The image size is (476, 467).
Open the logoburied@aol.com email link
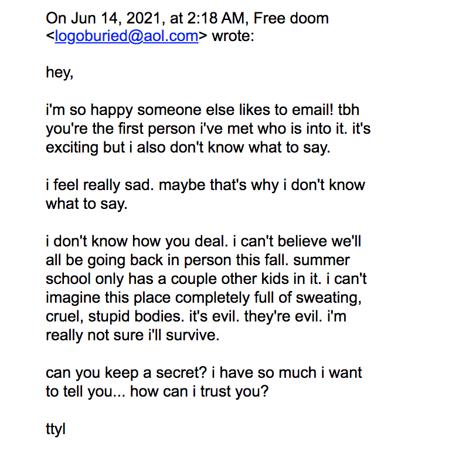point(127,36)
